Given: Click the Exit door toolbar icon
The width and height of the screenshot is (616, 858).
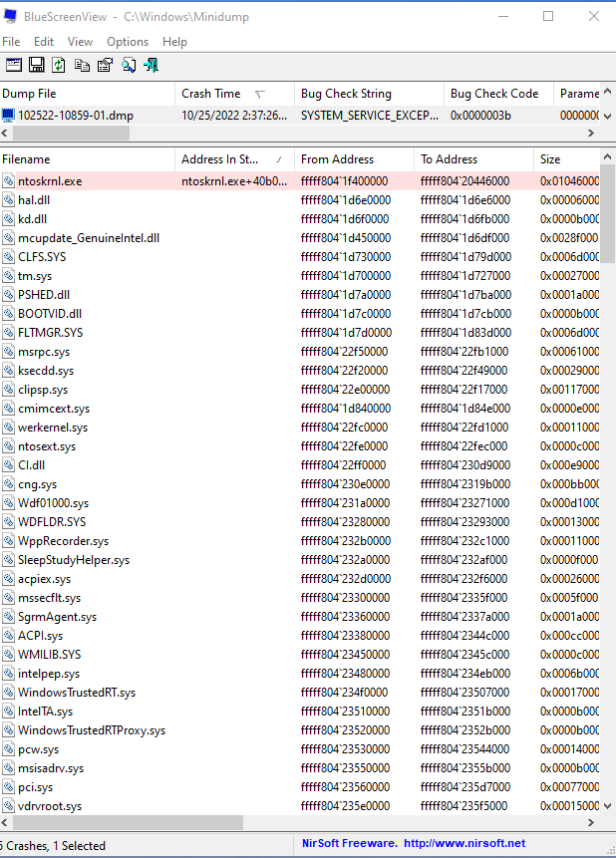Looking at the screenshot, I should point(151,65).
